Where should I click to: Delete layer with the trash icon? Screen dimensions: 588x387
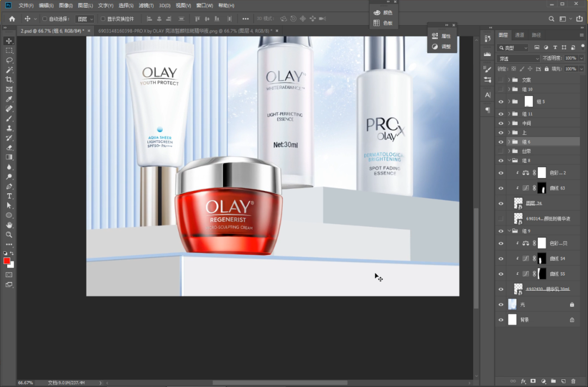pos(573,381)
